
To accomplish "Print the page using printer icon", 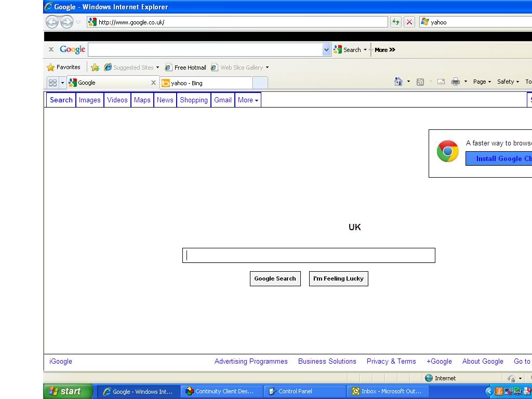I will point(455,82).
